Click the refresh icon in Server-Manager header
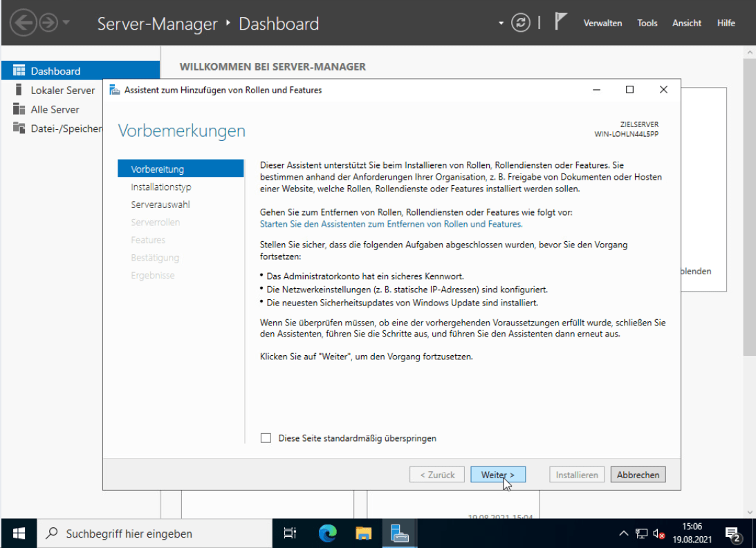 click(521, 23)
